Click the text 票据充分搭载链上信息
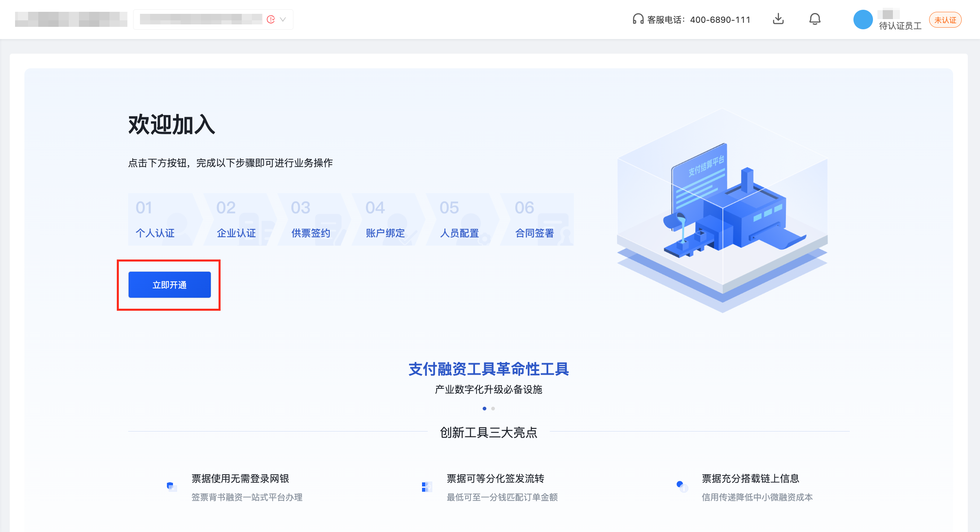Screen dimensions: 980x532 [750, 478]
